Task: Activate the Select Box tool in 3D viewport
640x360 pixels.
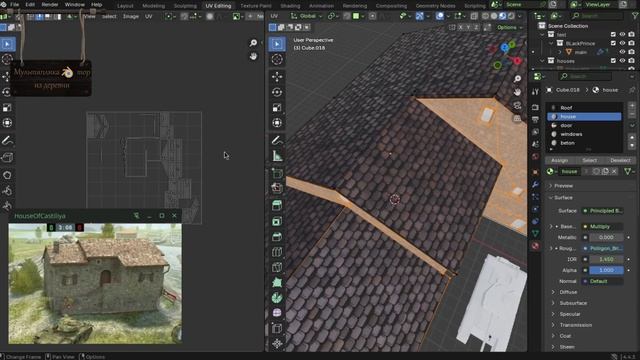Action: tap(277, 44)
